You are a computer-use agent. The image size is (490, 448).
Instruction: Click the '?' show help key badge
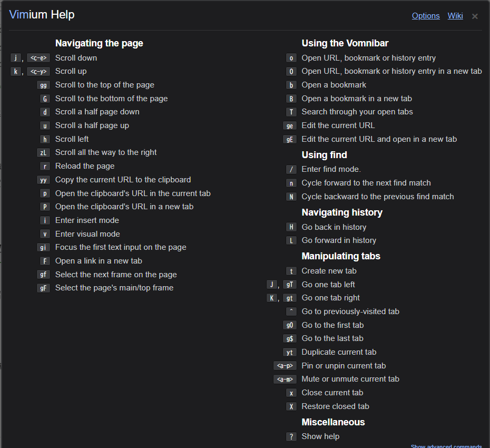291,436
